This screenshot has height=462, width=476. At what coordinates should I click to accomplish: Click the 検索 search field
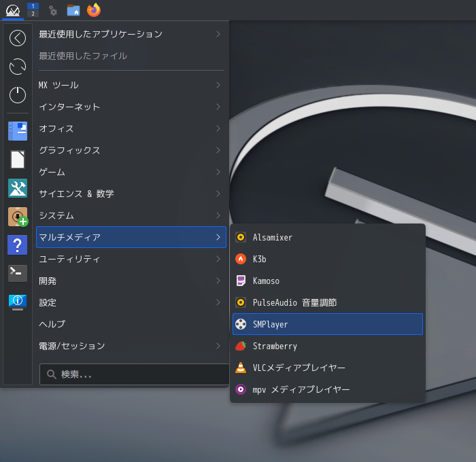click(134, 374)
